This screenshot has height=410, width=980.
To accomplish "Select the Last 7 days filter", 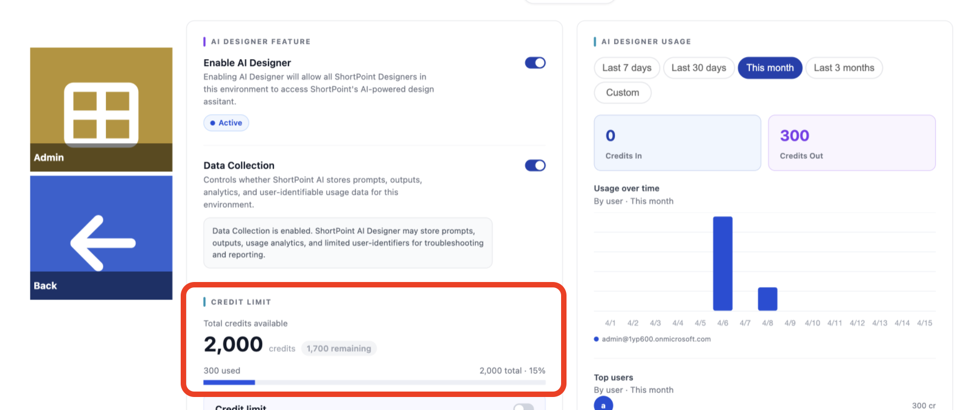I will pyautogui.click(x=627, y=68).
